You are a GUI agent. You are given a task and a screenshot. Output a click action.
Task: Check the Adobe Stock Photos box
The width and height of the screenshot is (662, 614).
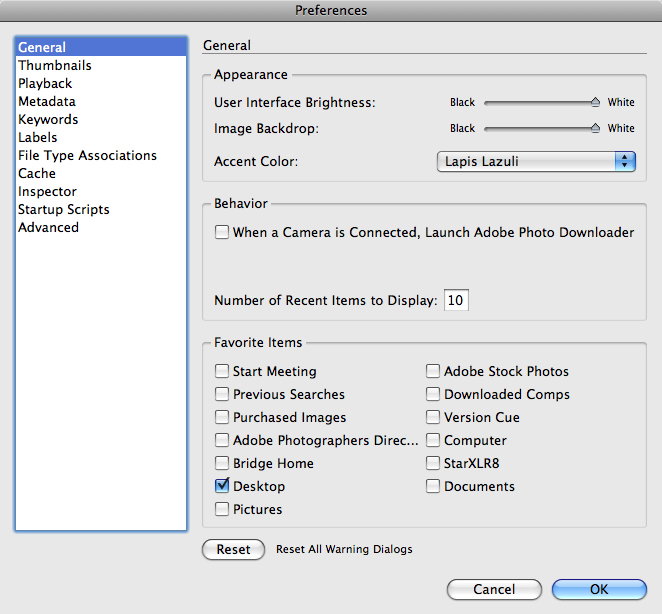433,371
